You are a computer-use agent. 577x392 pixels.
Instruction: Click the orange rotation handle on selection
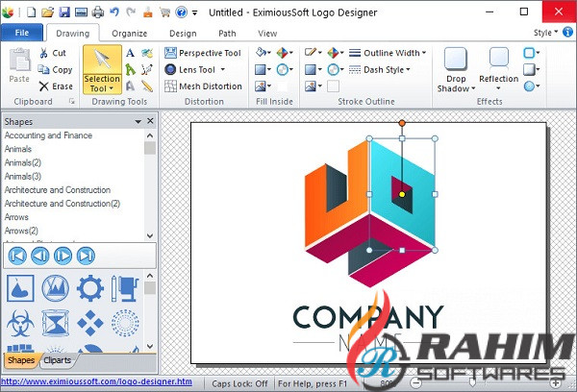[402, 123]
